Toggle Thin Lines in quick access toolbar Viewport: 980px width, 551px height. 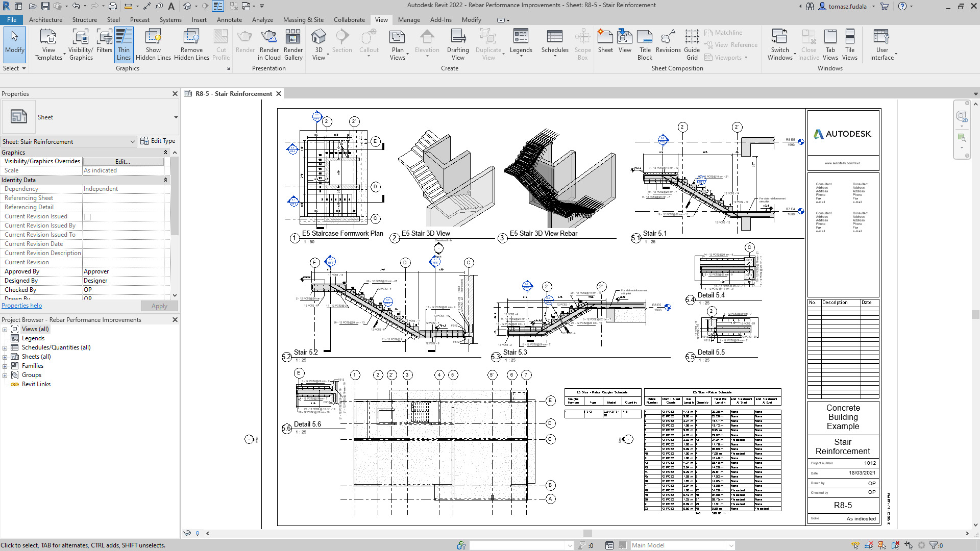point(218,6)
